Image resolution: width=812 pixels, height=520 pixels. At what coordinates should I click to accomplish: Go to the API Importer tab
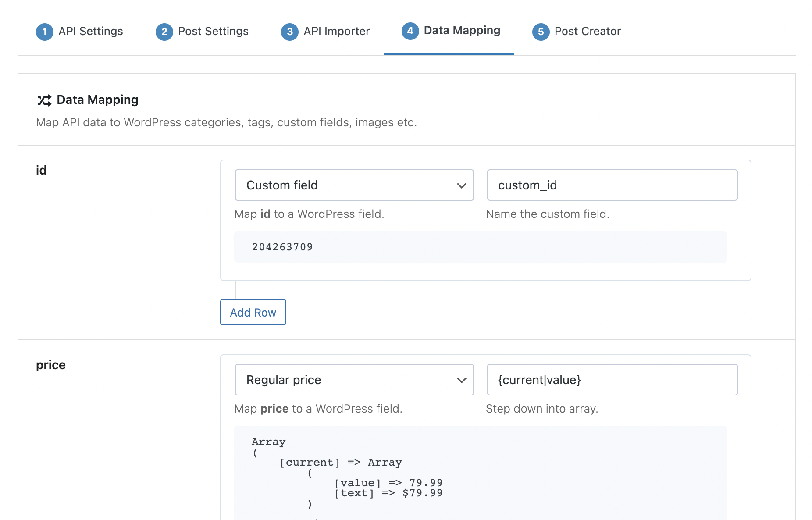point(325,32)
